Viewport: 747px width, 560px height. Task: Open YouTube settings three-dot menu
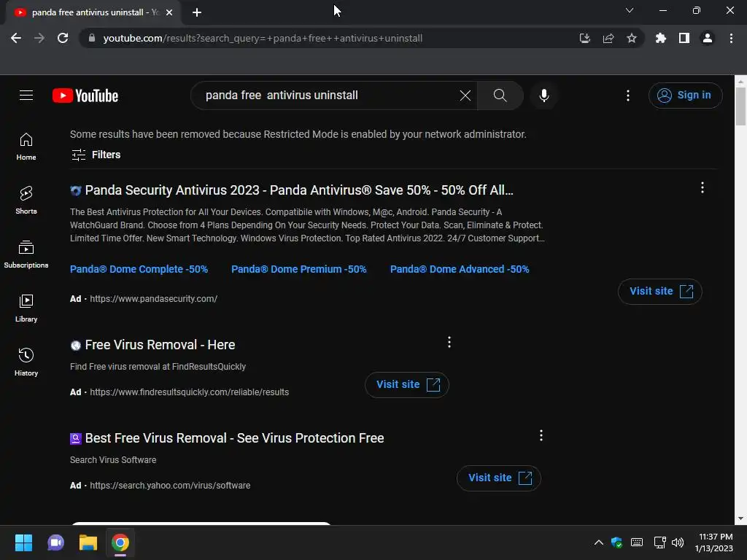pyautogui.click(x=628, y=96)
